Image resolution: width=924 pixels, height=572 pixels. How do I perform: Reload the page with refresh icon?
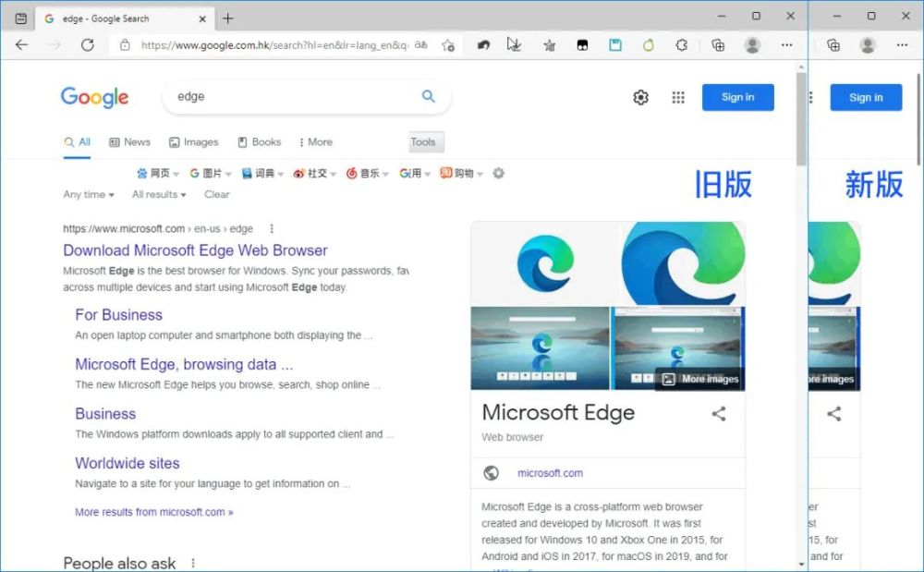point(87,44)
